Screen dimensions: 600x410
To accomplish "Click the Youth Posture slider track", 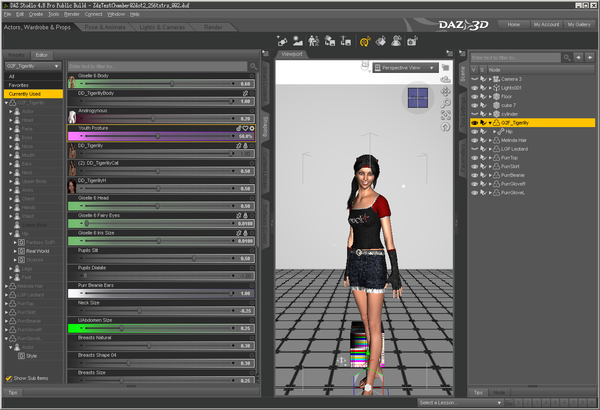I will [x=157, y=136].
